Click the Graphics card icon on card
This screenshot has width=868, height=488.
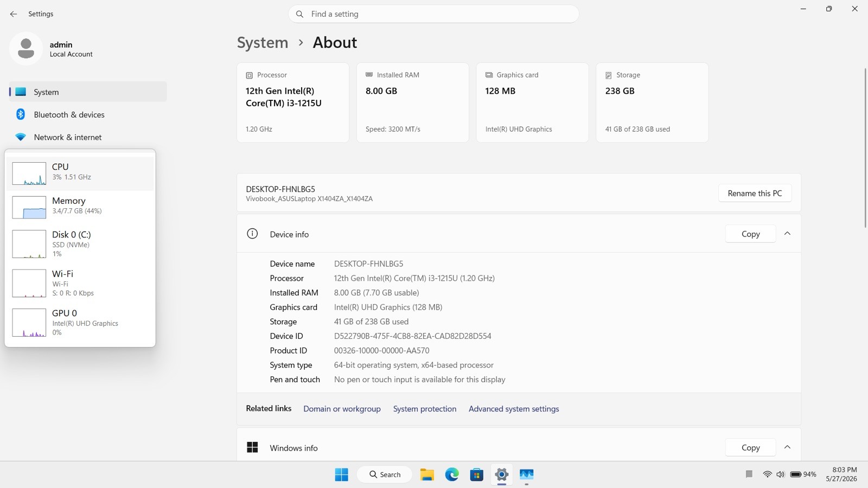(489, 75)
